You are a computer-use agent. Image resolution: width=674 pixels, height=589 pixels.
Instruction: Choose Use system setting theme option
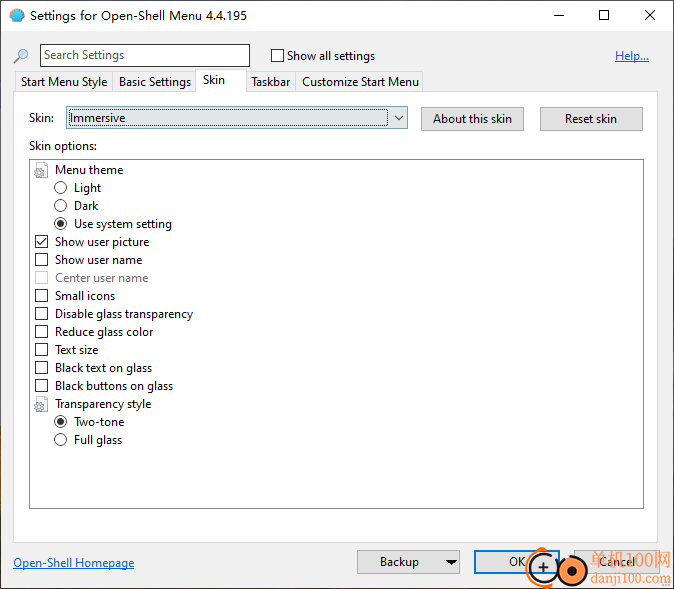[x=61, y=224]
